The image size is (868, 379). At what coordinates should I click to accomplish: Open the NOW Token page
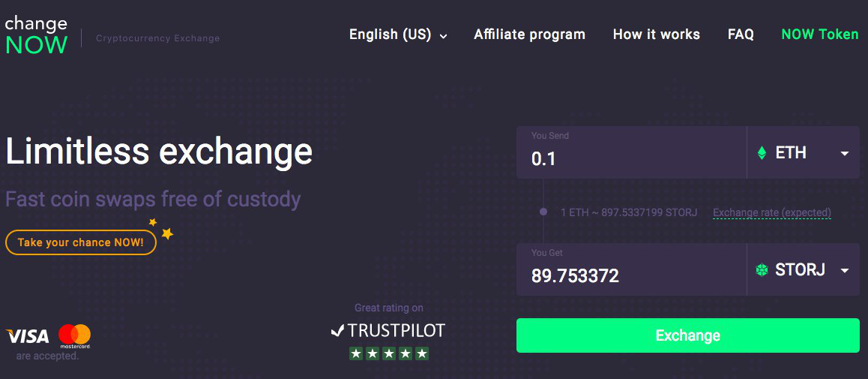(x=819, y=35)
